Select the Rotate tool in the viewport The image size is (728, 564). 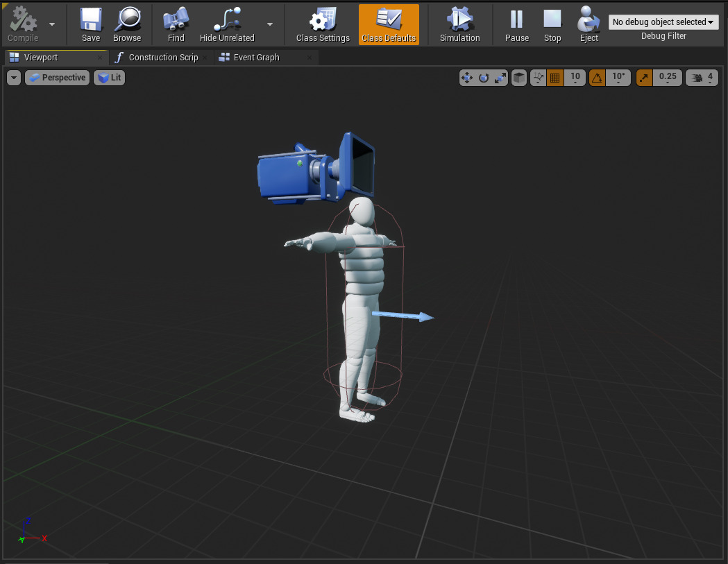point(483,78)
